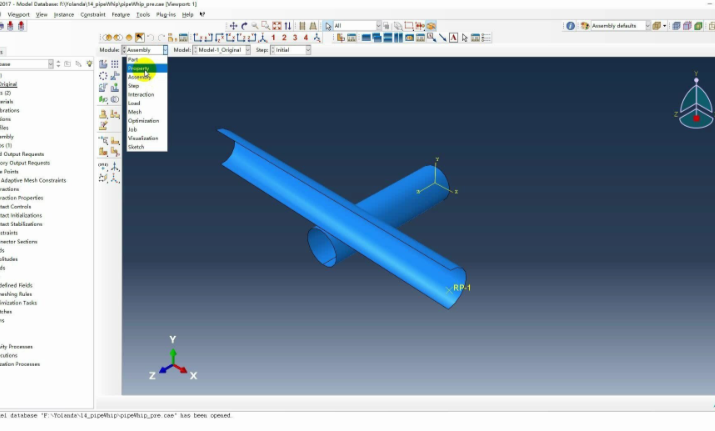Image resolution: width=715 pixels, height=431 pixels.
Task: Click the Create Instance tool icon
Action: [x=104, y=63]
